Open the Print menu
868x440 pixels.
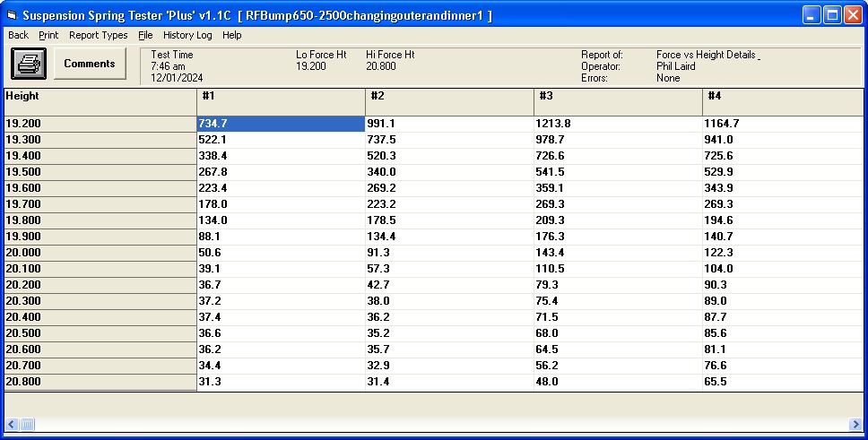click(x=48, y=35)
